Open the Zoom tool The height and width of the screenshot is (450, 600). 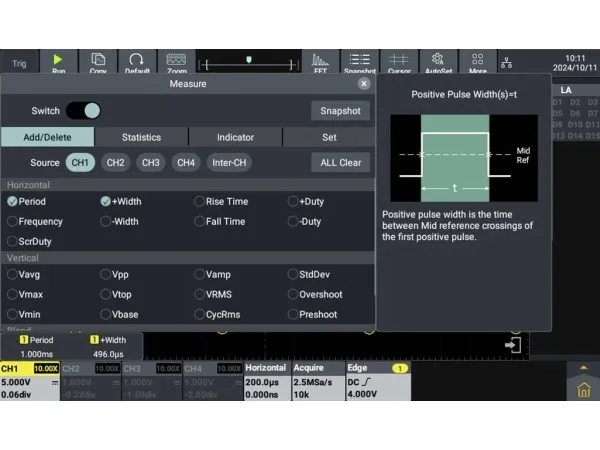tap(176, 63)
